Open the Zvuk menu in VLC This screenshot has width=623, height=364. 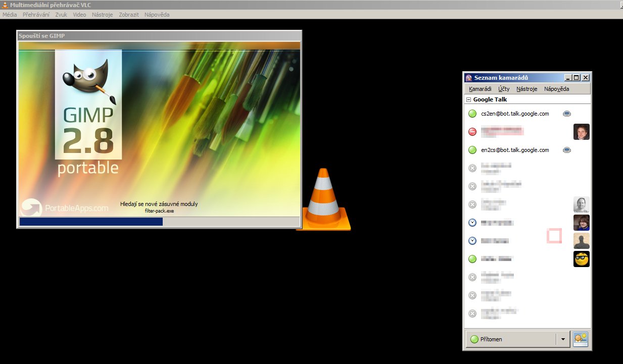coord(61,15)
